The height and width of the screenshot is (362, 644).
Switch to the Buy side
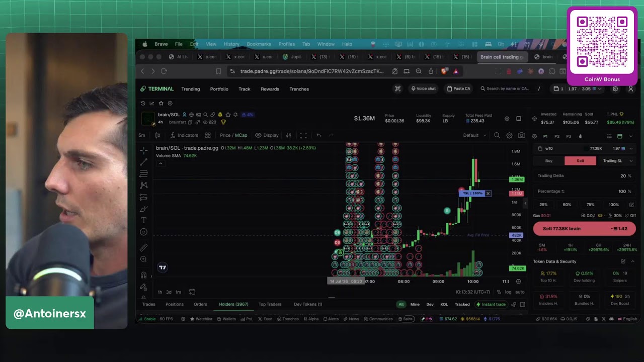coord(549,161)
